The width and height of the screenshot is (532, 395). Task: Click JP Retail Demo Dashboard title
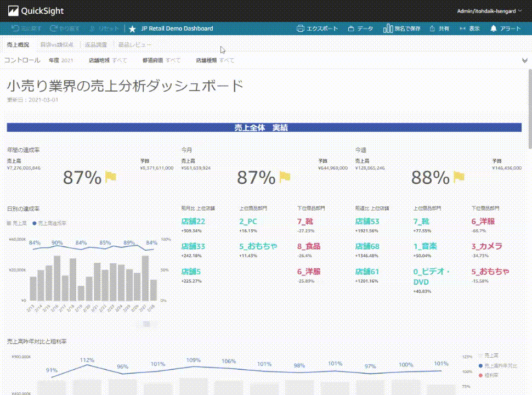(x=177, y=29)
